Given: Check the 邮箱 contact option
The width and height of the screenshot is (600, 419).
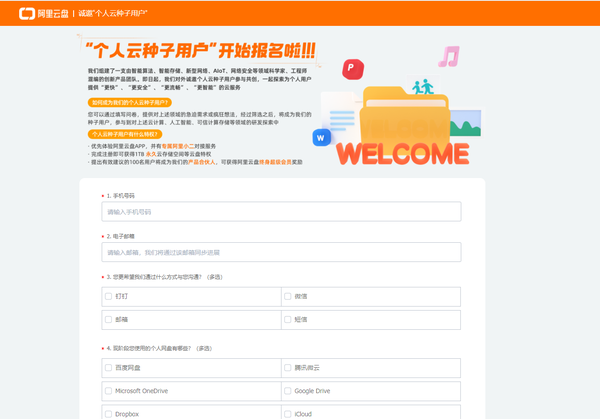Looking at the screenshot, I should pos(109,320).
